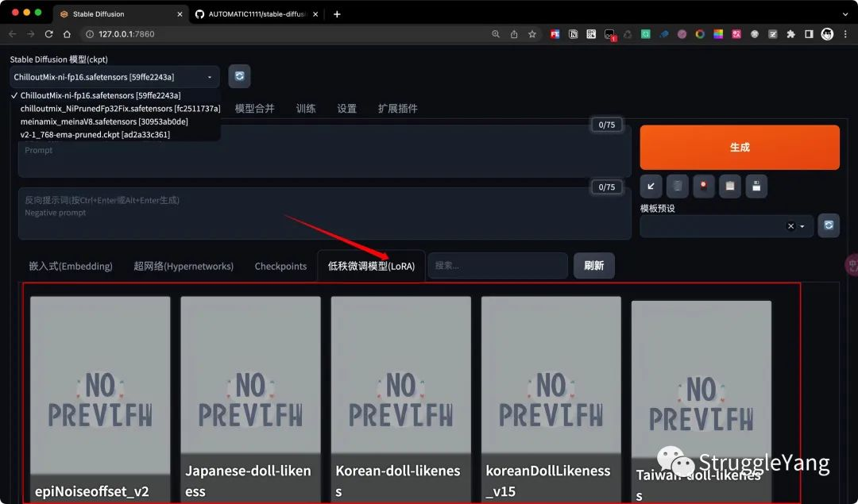858x504 pixels.
Task: Bookmark this page with the star
Action: pyautogui.click(x=531, y=34)
